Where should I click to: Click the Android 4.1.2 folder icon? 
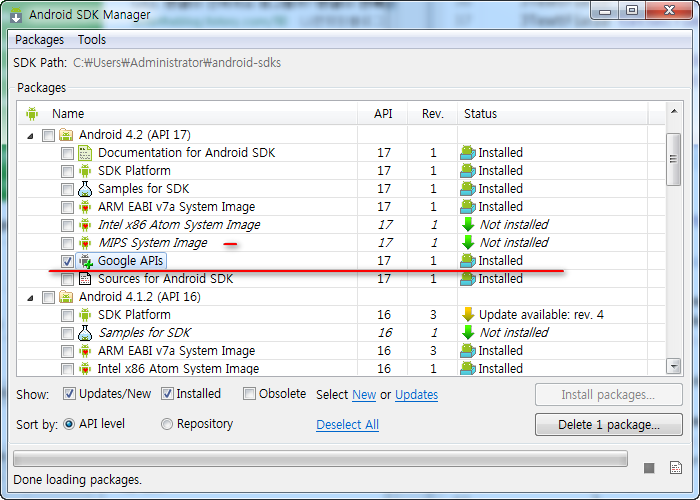66,297
